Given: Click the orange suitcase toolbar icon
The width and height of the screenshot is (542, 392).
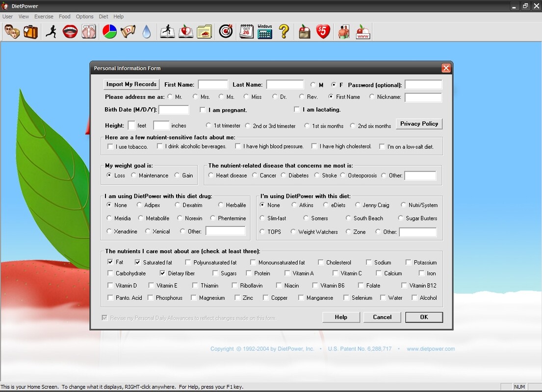Looking at the screenshot, I should tap(30, 32).
